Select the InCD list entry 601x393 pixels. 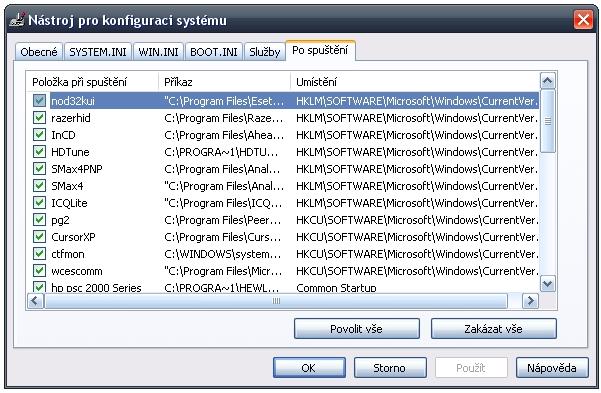63,135
